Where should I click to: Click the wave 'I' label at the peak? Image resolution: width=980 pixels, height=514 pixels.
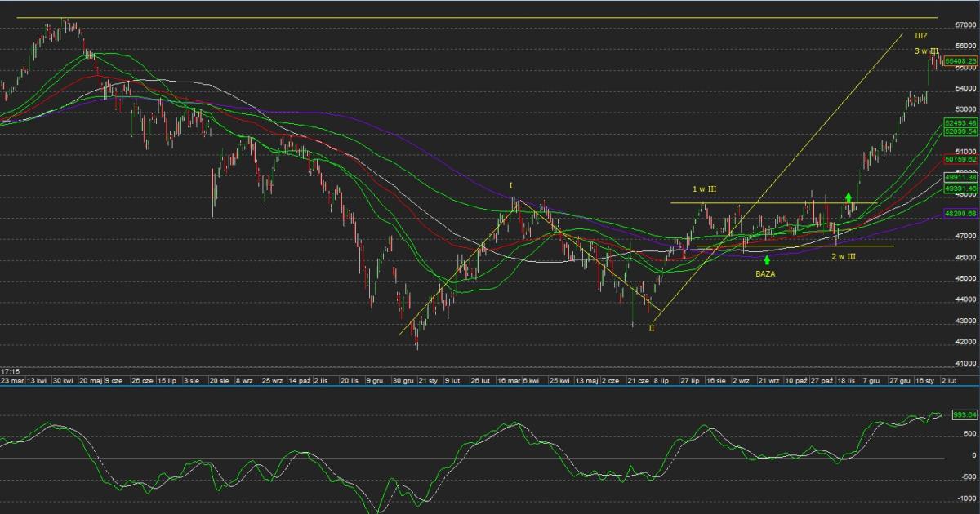512,186
